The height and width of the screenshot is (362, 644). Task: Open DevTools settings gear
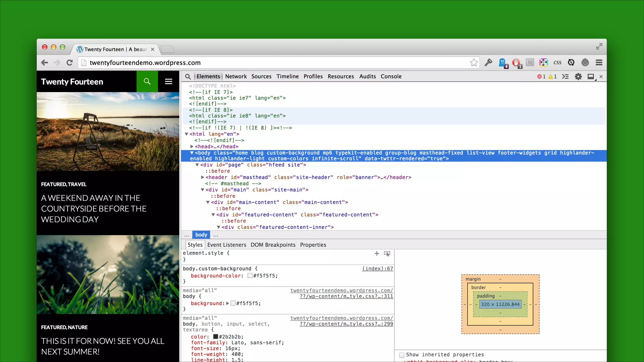click(x=578, y=76)
